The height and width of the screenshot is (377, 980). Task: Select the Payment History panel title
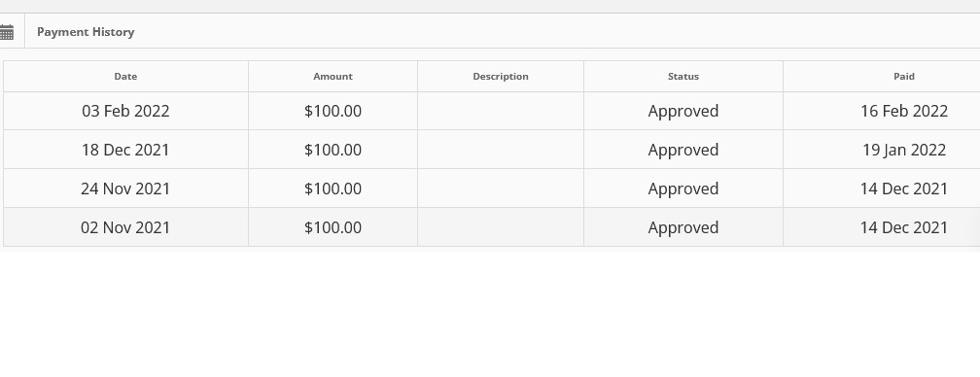[x=86, y=32]
